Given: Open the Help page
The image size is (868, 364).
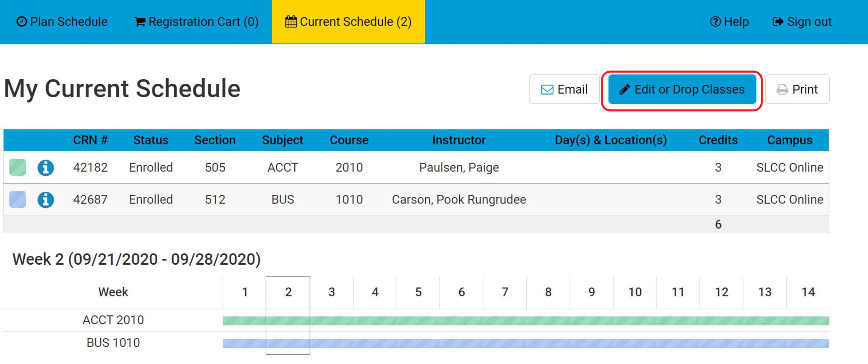Looking at the screenshot, I should point(729,22).
